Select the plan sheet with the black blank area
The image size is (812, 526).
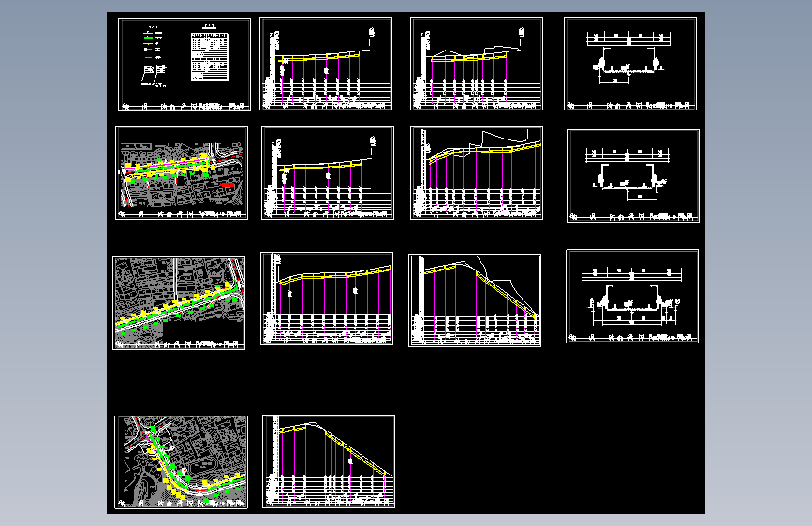click(179, 303)
